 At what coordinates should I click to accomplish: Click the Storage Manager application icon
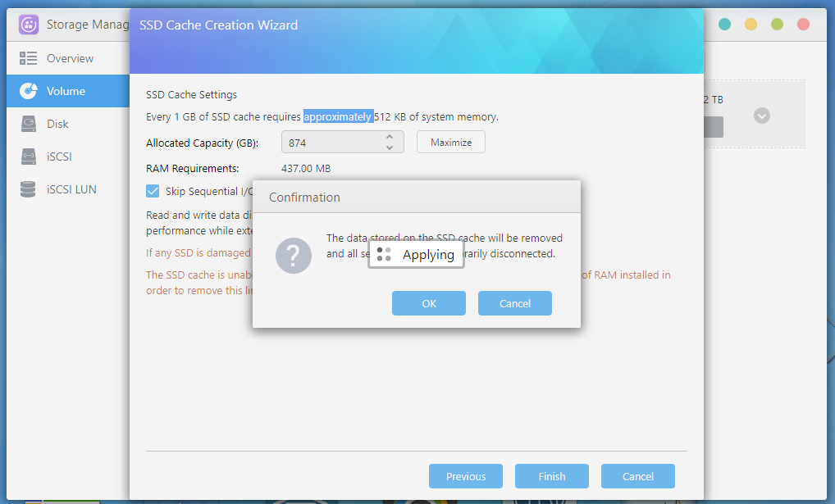pos(27,24)
